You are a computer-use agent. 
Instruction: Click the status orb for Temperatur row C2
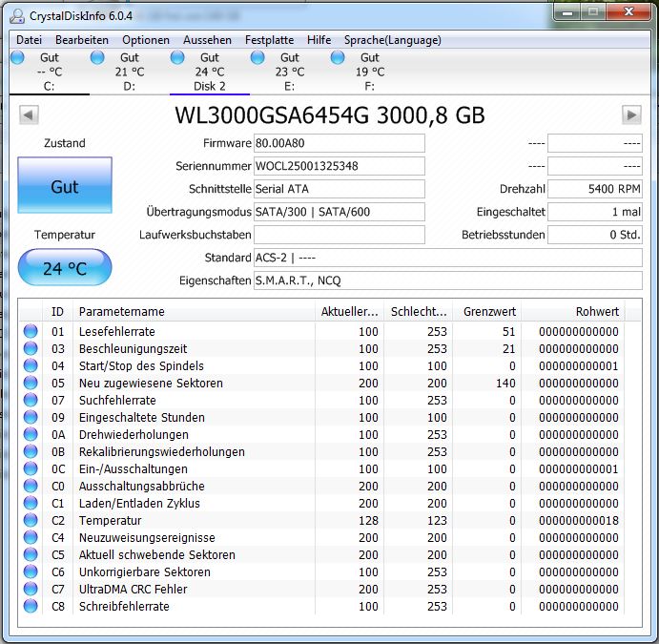pyautogui.click(x=31, y=520)
